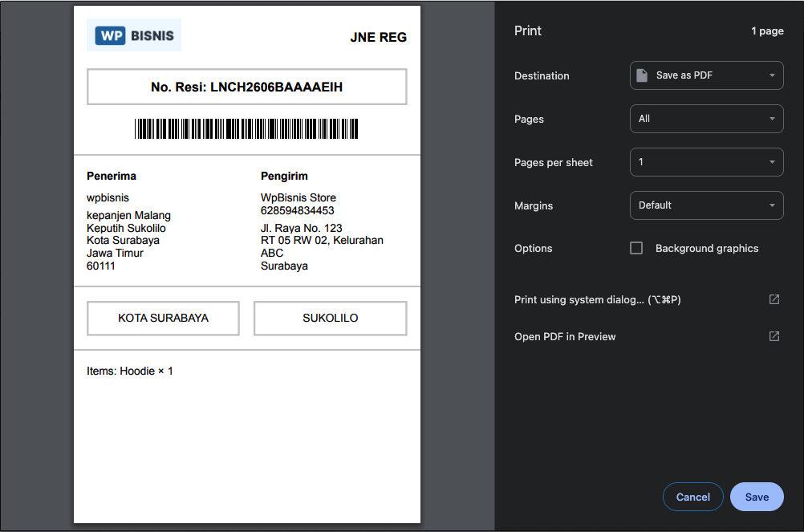Click the recipient name wpbisnis
Viewport: 804px width, 532px height.
(x=108, y=198)
